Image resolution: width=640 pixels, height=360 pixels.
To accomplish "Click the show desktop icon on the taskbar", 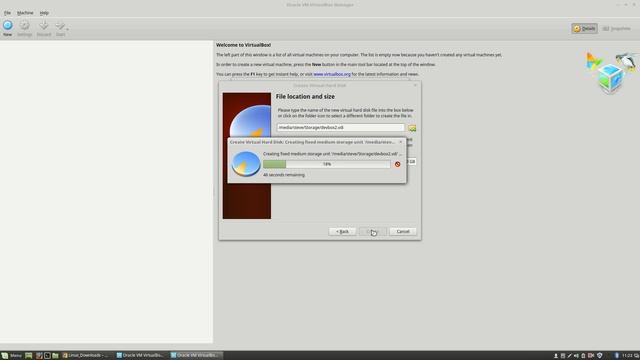I will [29, 356].
